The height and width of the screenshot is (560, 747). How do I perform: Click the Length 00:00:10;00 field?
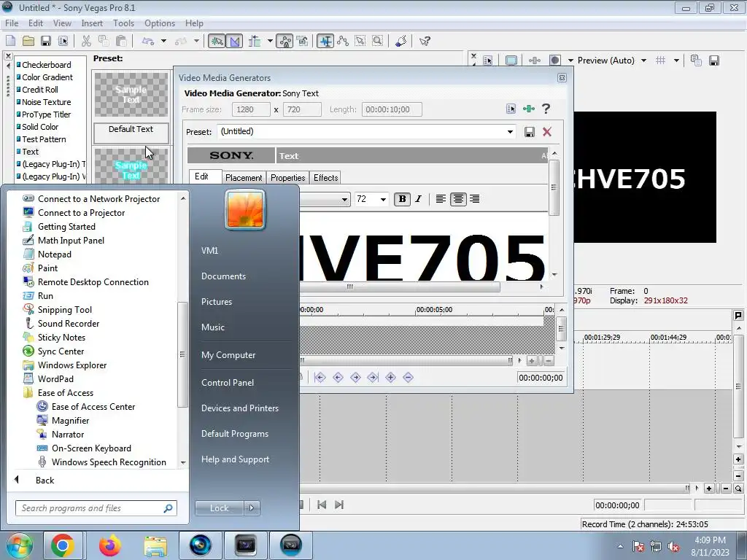[392, 109]
